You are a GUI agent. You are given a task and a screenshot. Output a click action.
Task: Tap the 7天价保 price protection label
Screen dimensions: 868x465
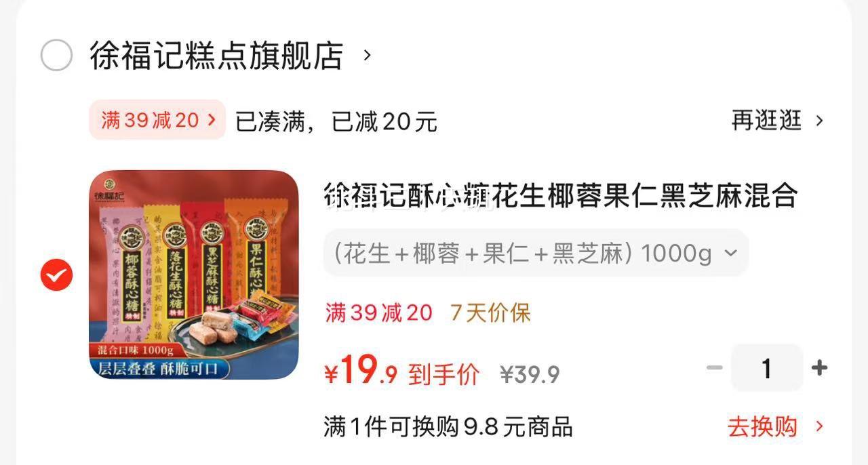(x=490, y=312)
